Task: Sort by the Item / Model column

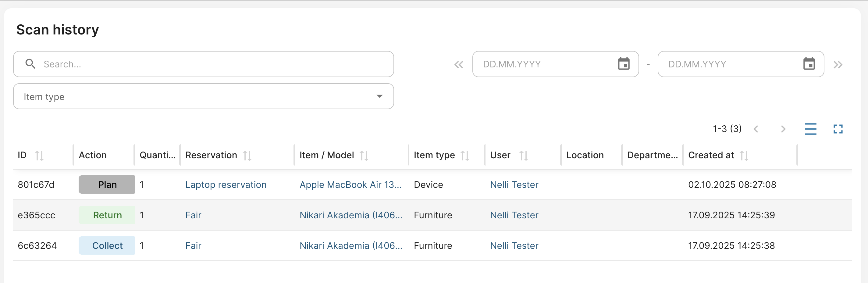Action: pos(364,156)
